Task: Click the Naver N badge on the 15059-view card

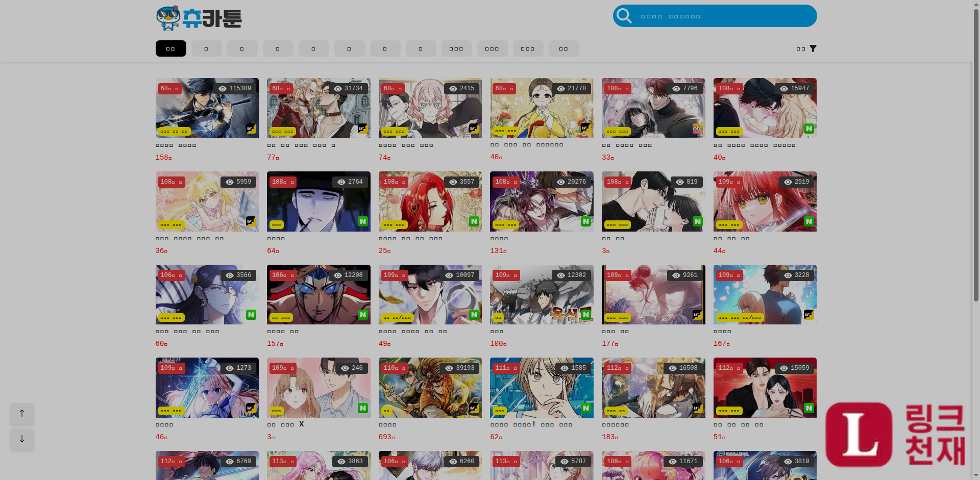Action: [809, 408]
